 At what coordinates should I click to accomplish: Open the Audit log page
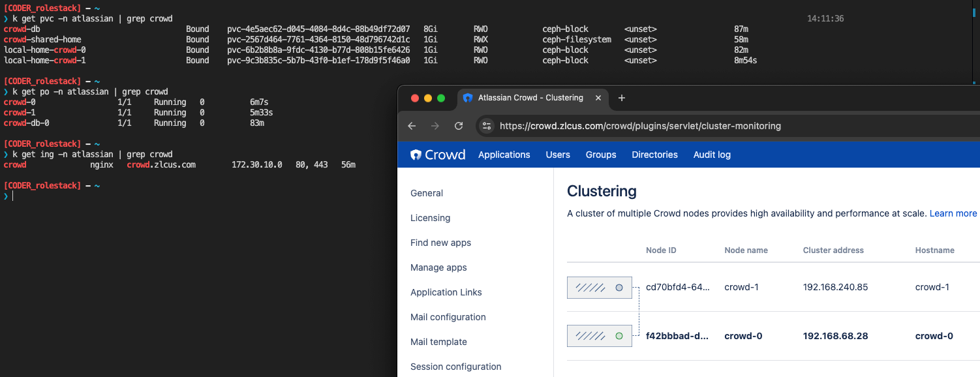[x=712, y=155]
